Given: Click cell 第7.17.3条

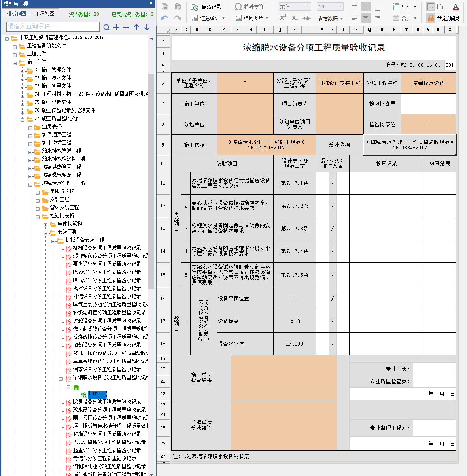Looking at the screenshot, I should (x=294, y=228).
